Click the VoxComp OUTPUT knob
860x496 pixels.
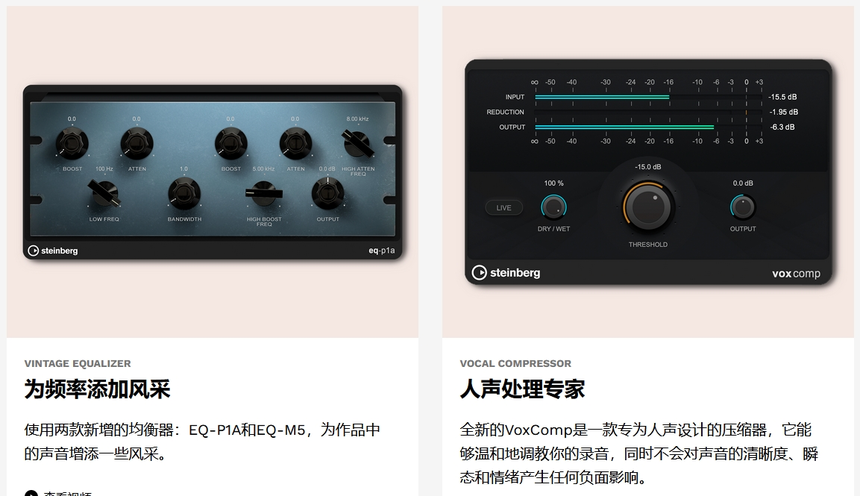(743, 207)
